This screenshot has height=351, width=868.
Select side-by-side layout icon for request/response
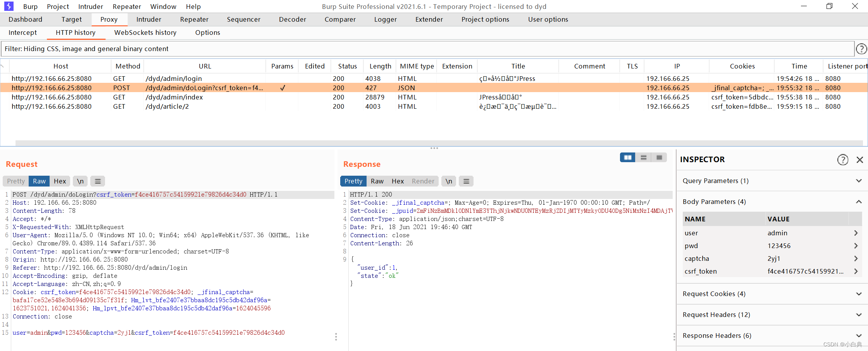point(628,158)
